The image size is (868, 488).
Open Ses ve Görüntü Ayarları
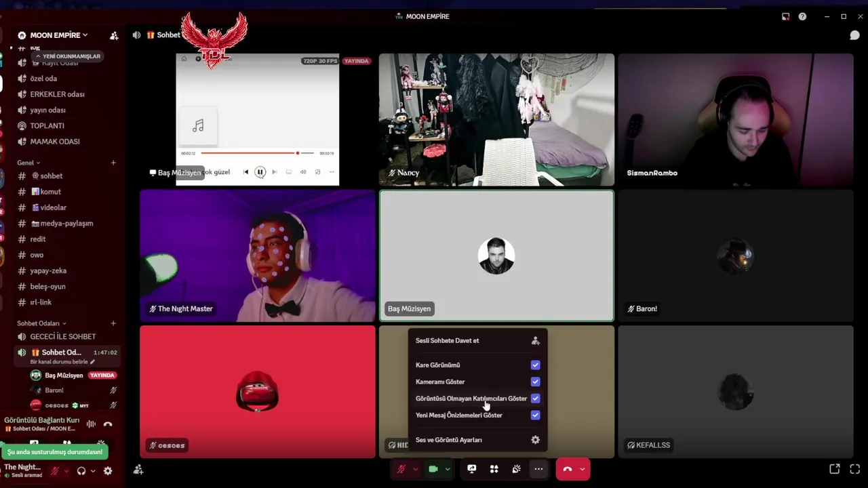477,440
